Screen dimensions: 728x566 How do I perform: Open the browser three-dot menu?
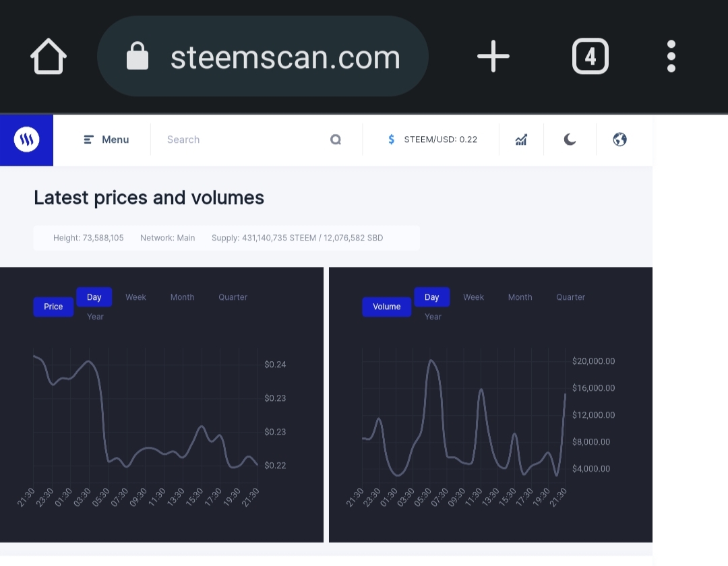coord(671,57)
